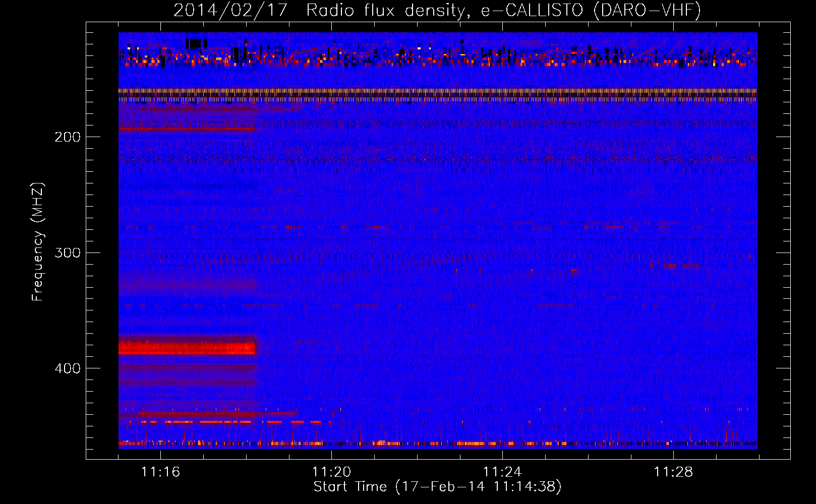Click the '200' frequency tick label
The height and width of the screenshot is (504, 816).
(68, 137)
